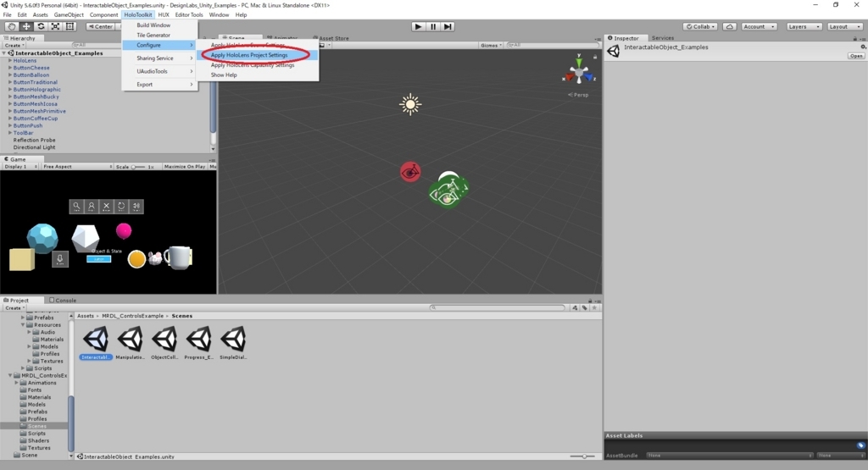Select the red camera gizmo in Scene
This screenshot has height=470, width=868.
[410, 172]
